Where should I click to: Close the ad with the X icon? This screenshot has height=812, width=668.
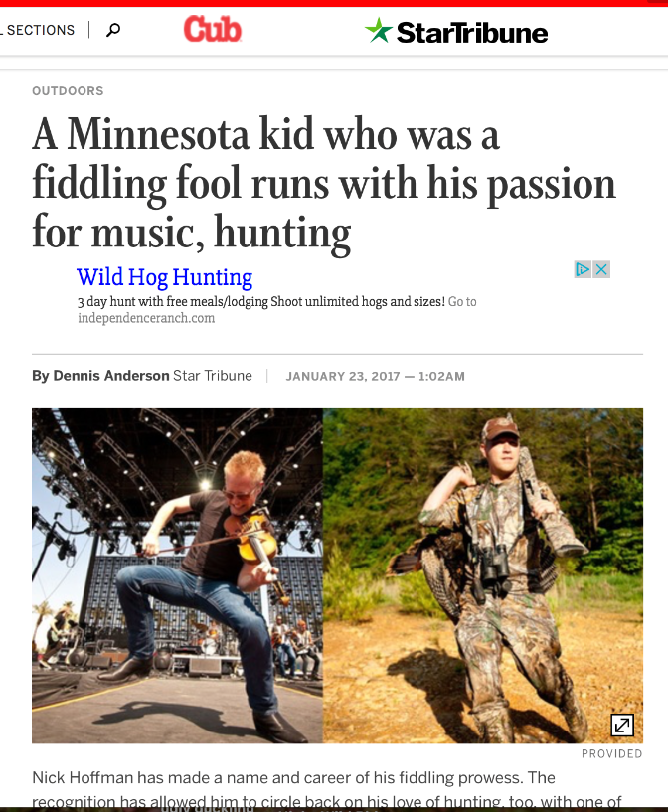click(601, 269)
